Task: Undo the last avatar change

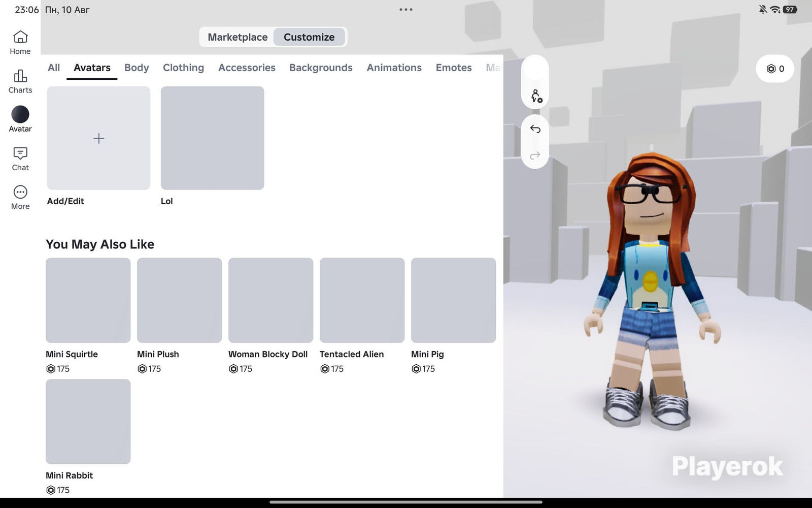Action: click(535, 129)
